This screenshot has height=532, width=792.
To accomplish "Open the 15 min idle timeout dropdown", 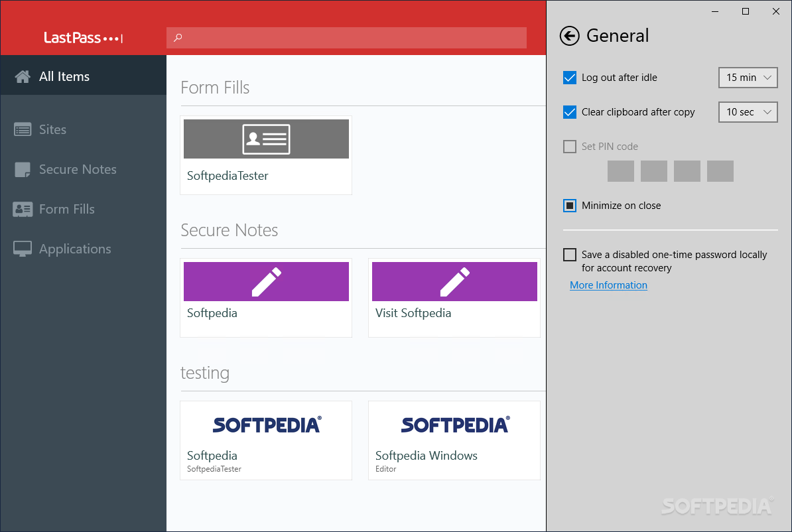I will coord(748,78).
